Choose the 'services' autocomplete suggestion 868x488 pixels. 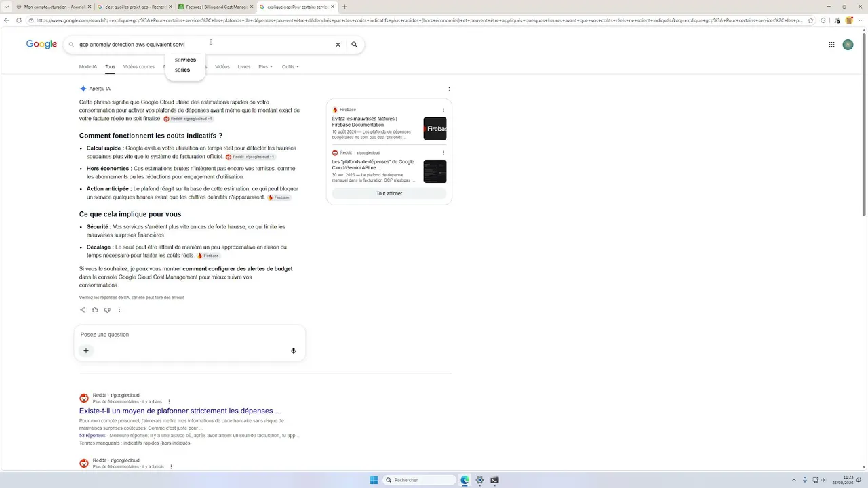point(185,60)
